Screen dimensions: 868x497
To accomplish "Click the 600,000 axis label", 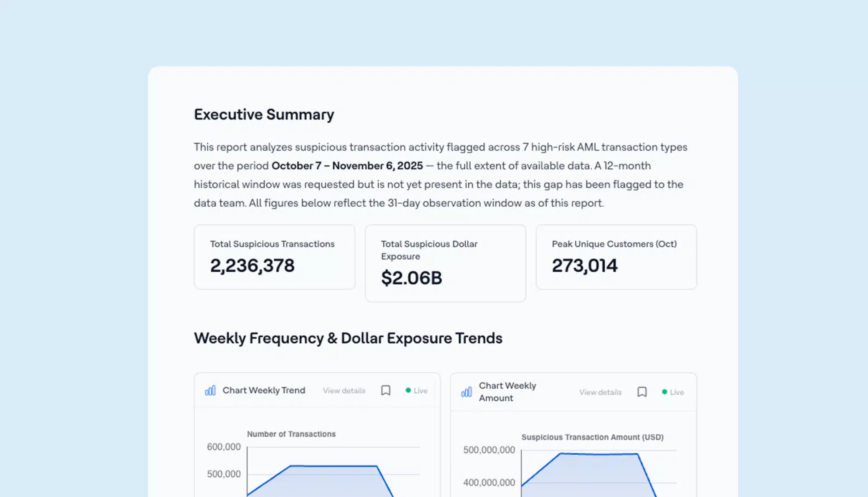I will (x=224, y=447).
